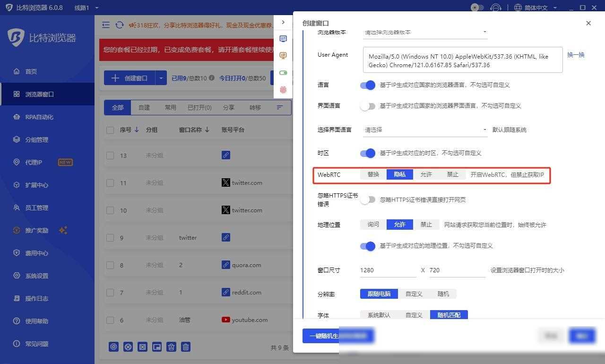Switch to the 自建 tab
Image resolution: width=605 pixels, height=364 pixels.
pos(144,107)
